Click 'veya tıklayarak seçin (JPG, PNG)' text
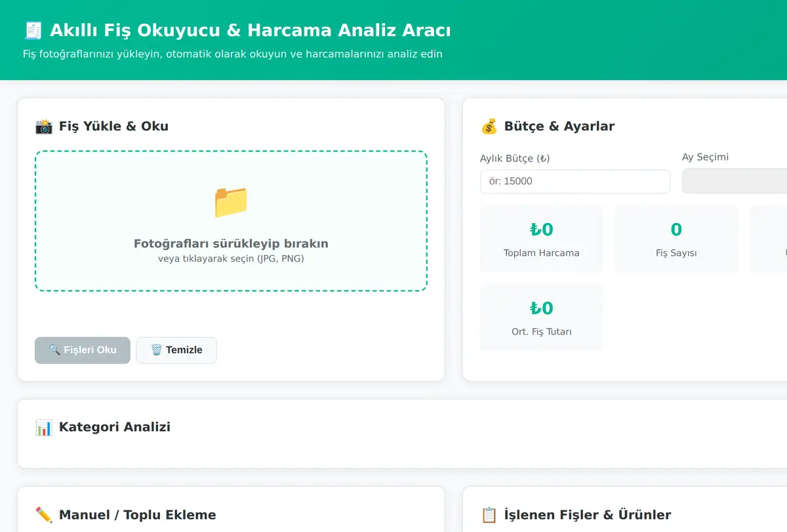The height and width of the screenshot is (532, 787). point(231,258)
